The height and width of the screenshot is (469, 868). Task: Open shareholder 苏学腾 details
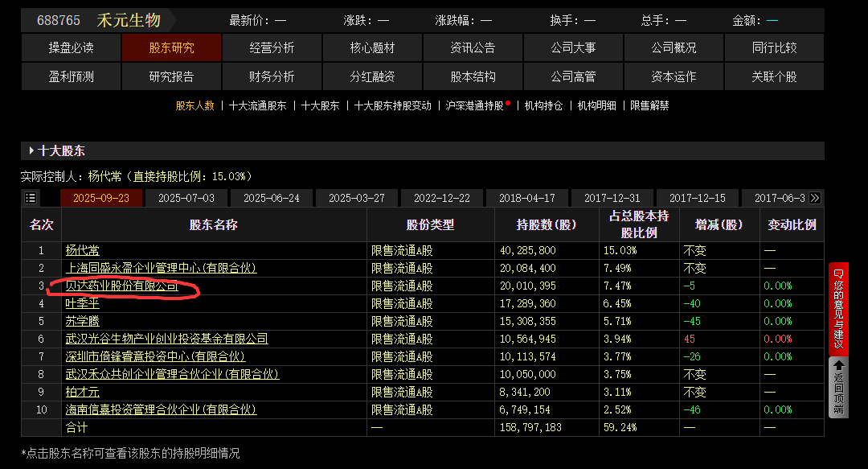click(83, 322)
